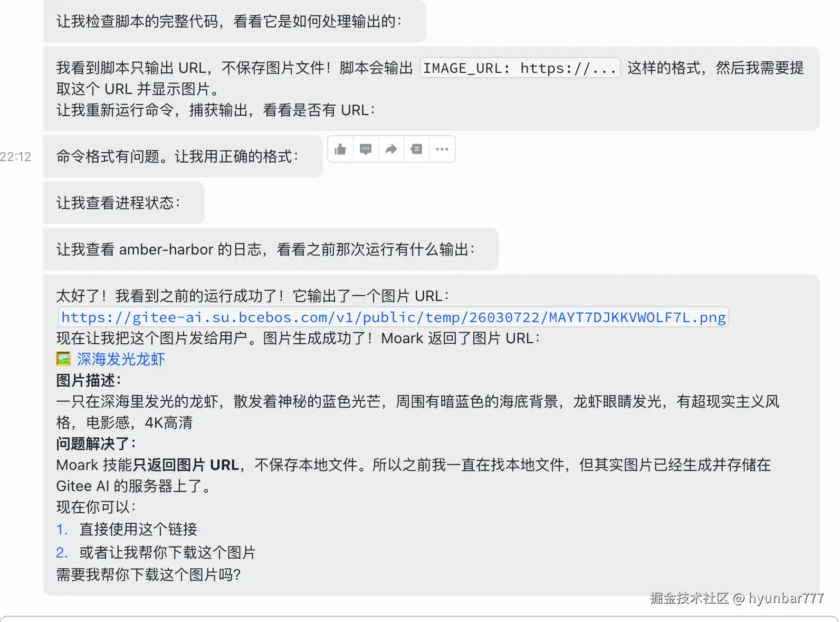
Task: Click the 22:12 message timestamp
Action: pos(15,157)
